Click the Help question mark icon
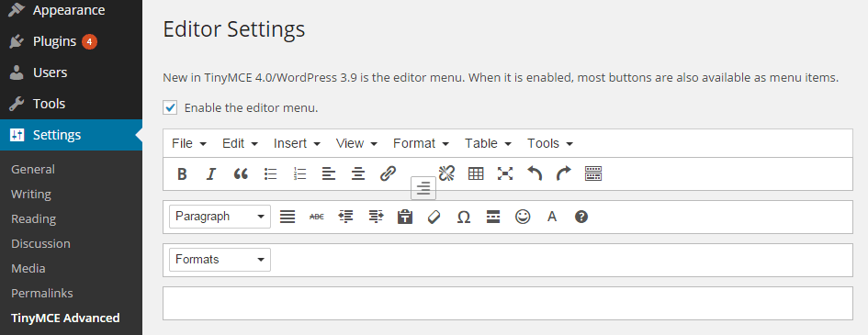 pyautogui.click(x=581, y=217)
